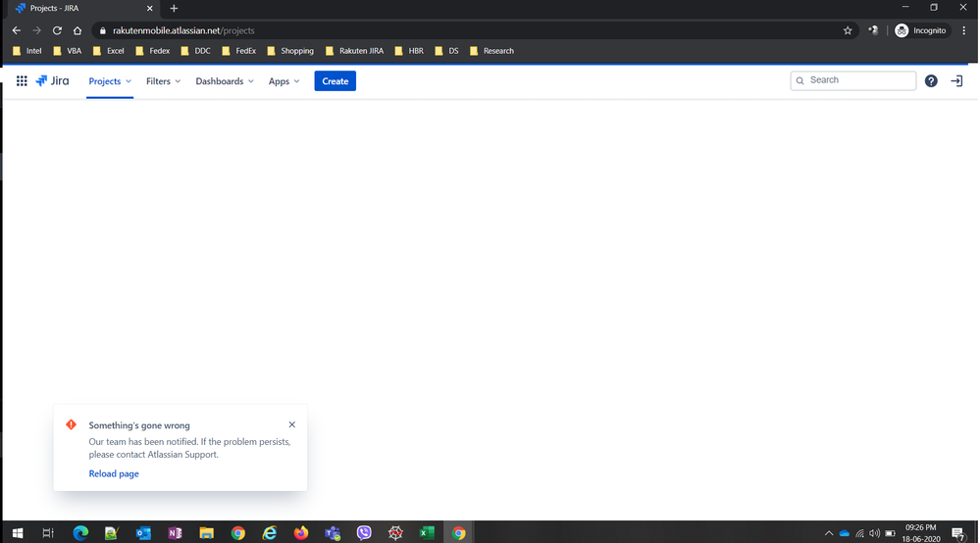Screen dimensions: 980x543
Task: Open the Jira help icon
Action: (931, 81)
